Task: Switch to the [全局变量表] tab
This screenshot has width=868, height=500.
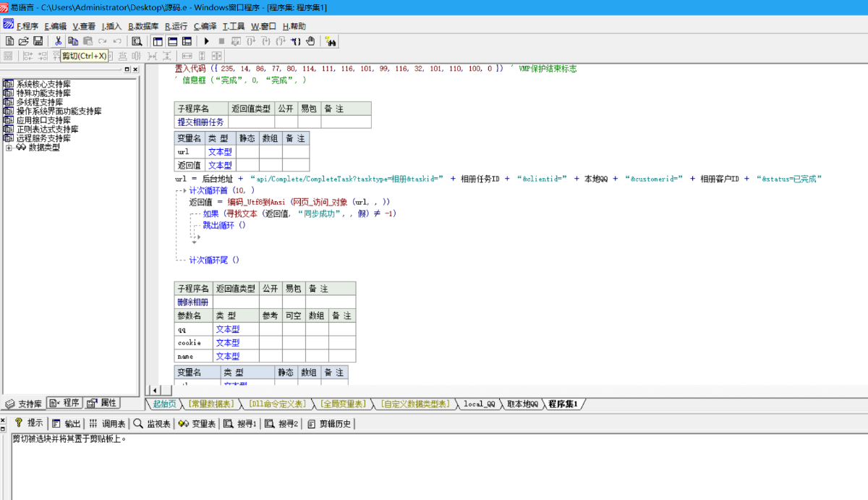Action: (x=344, y=404)
